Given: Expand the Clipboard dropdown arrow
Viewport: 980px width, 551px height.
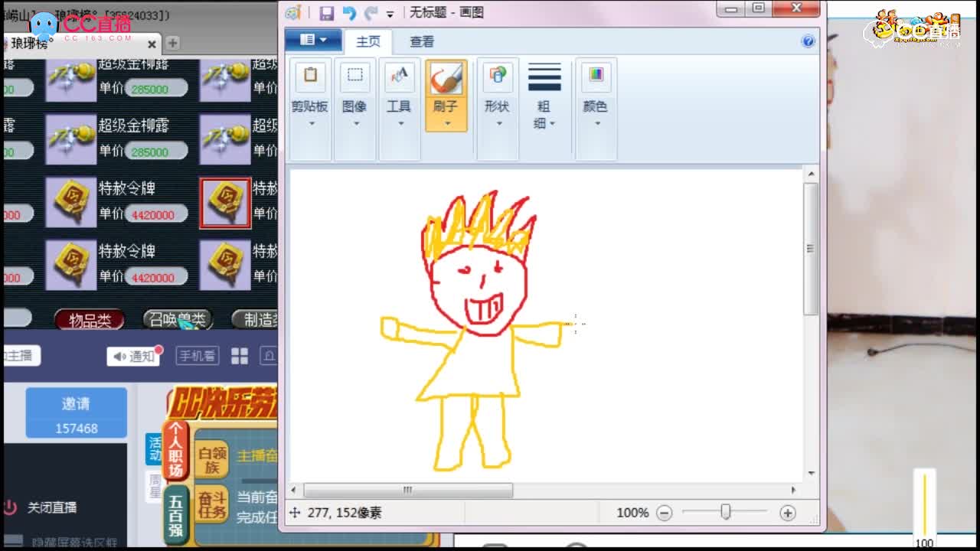Looking at the screenshot, I should tap(312, 123).
